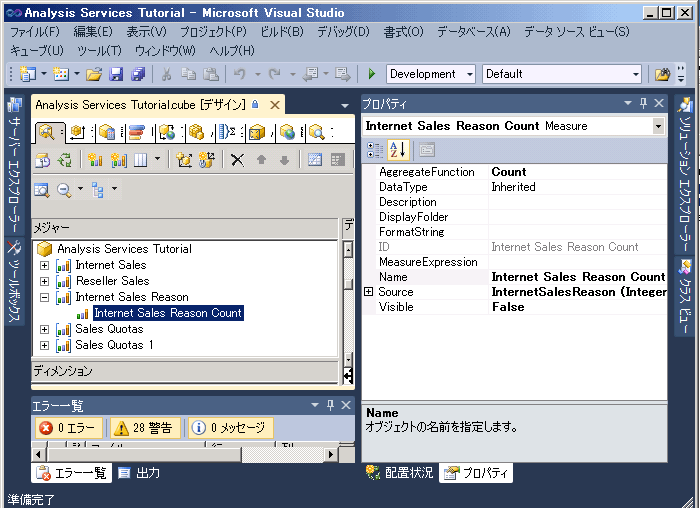Toggle Categorized view in Properties panel

point(375,150)
